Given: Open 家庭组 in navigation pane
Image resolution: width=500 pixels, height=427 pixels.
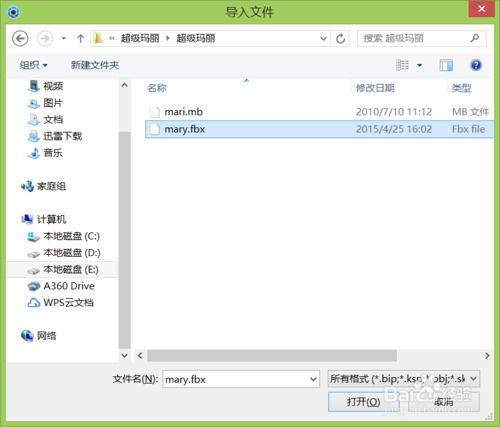Looking at the screenshot, I should click(43, 186).
